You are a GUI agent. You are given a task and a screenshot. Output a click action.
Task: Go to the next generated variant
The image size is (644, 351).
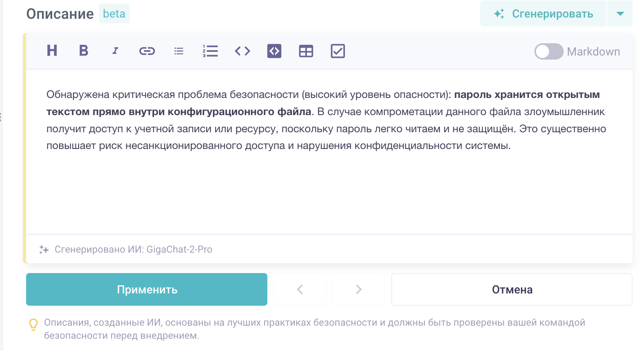click(x=359, y=289)
